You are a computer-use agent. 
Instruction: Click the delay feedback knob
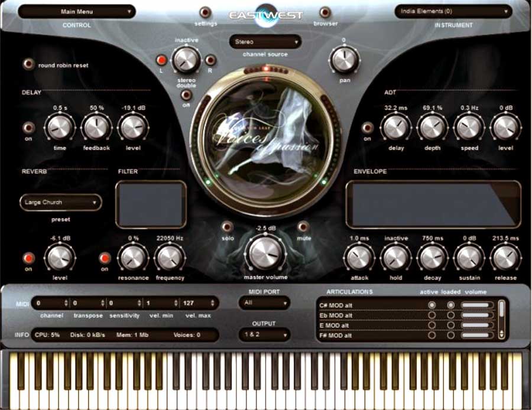pyautogui.click(x=96, y=128)
